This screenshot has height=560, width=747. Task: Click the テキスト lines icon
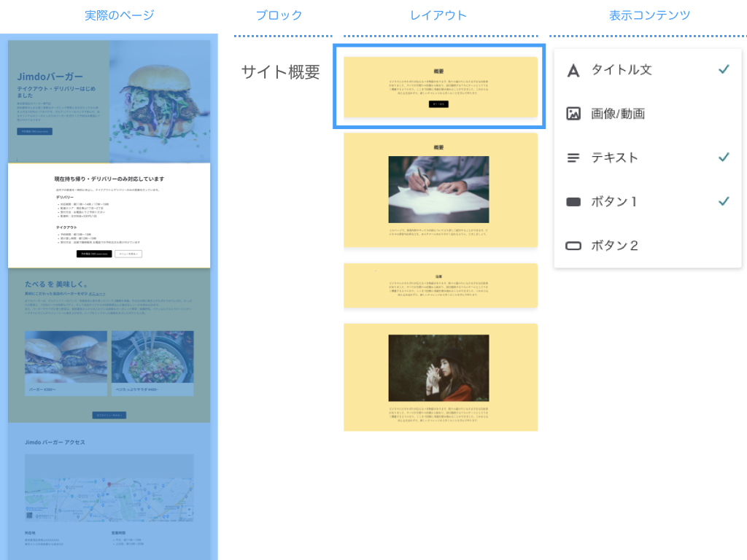[x=573, y=157]
